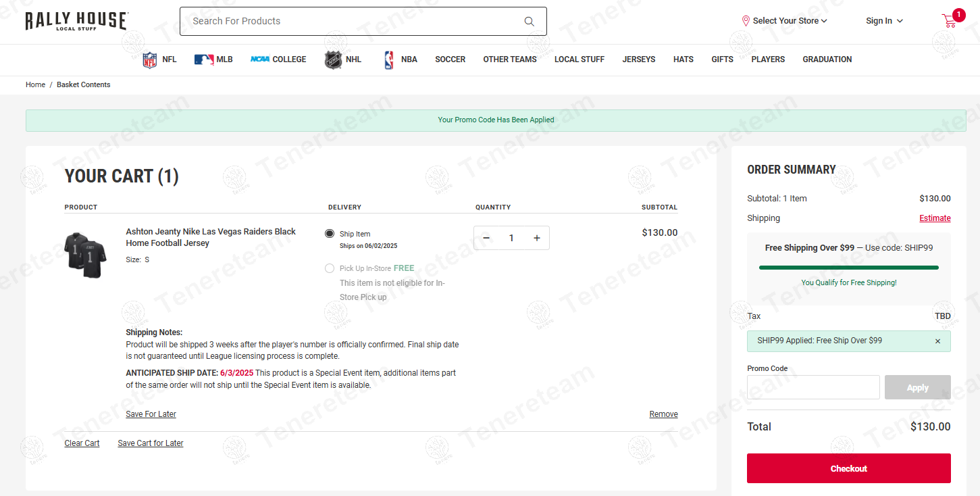Select the Ship Item delivery option
This screenshot has width=980, height=496.
tap(330, 234)
